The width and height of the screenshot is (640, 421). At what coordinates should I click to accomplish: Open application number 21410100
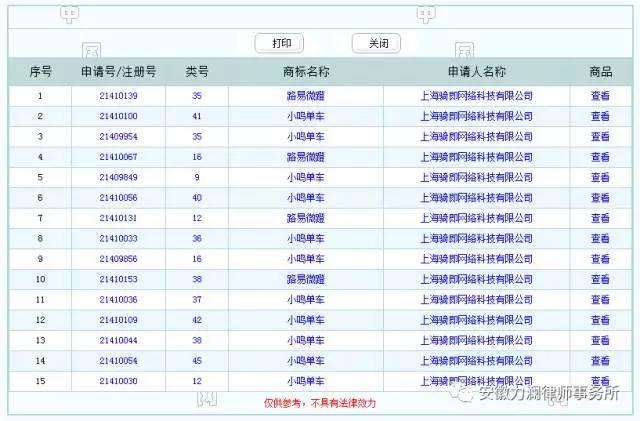[x=118, y=116]
